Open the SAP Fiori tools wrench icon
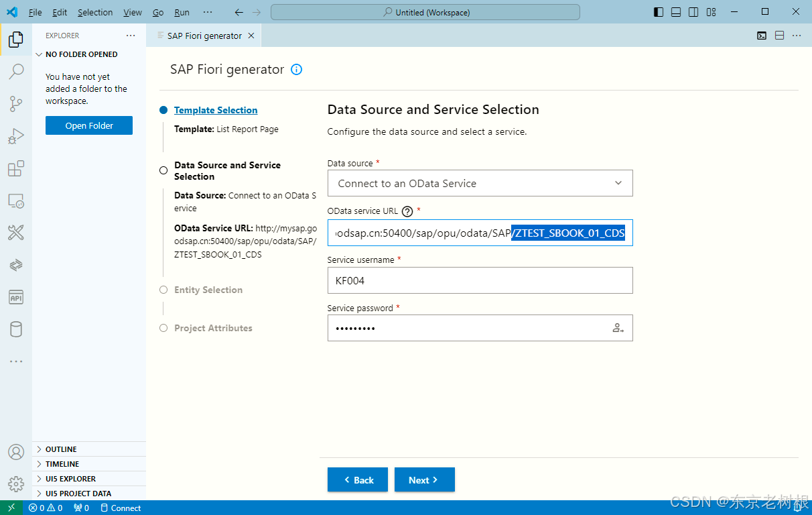 [x=16, y=233]
